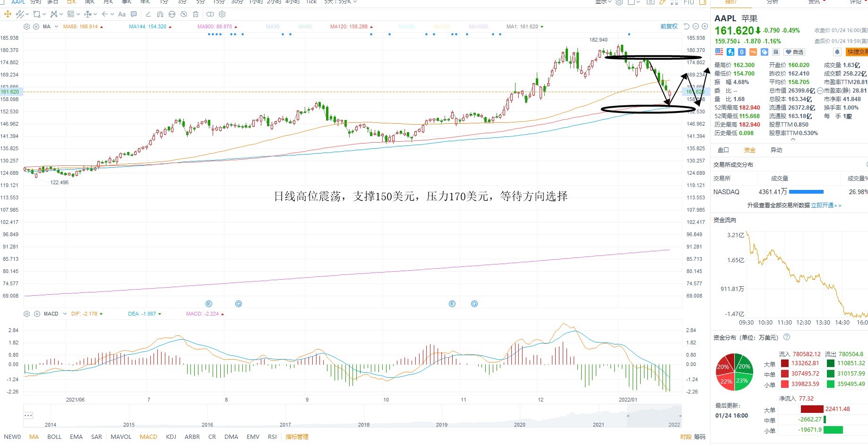This screenshot has height=445, width=868.
Task: Open the 盘口 tab
Action: click(x=723, y=150)
